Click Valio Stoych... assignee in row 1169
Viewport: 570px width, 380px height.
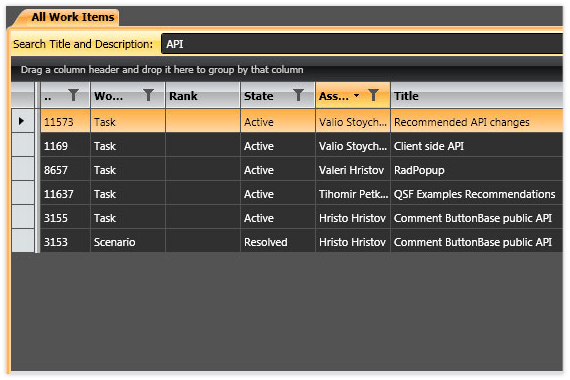pos(353,145)
